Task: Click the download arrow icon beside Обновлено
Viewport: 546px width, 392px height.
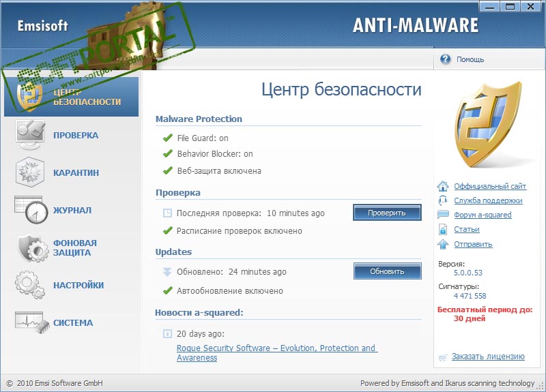Action: [167, 272]
